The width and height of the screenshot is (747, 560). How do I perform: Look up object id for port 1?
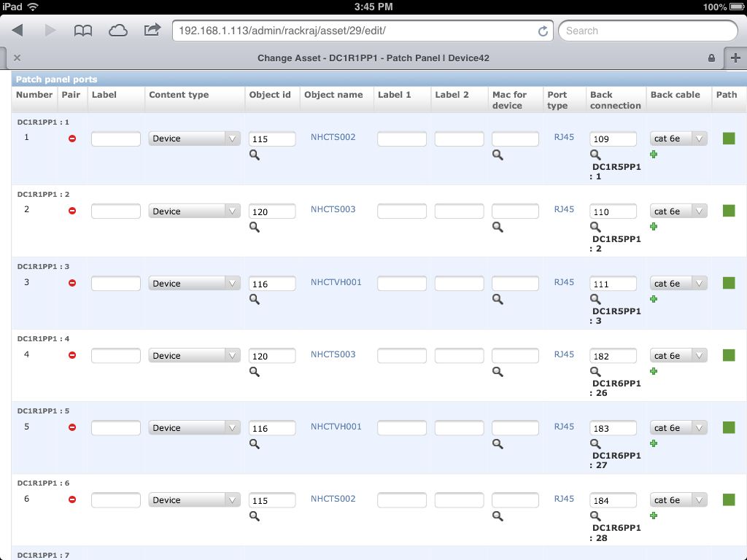click(255, 155)
